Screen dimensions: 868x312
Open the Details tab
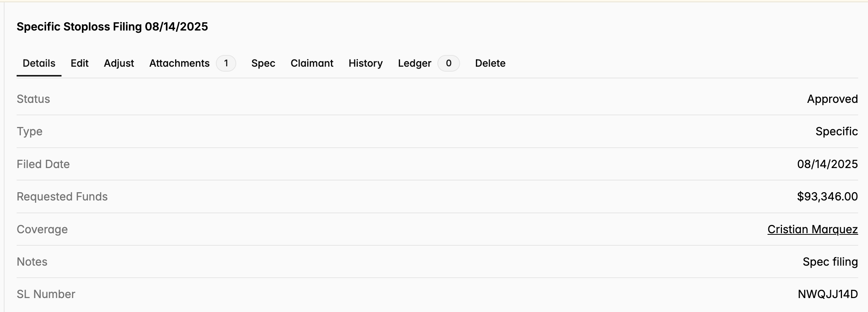pos(39,63)
